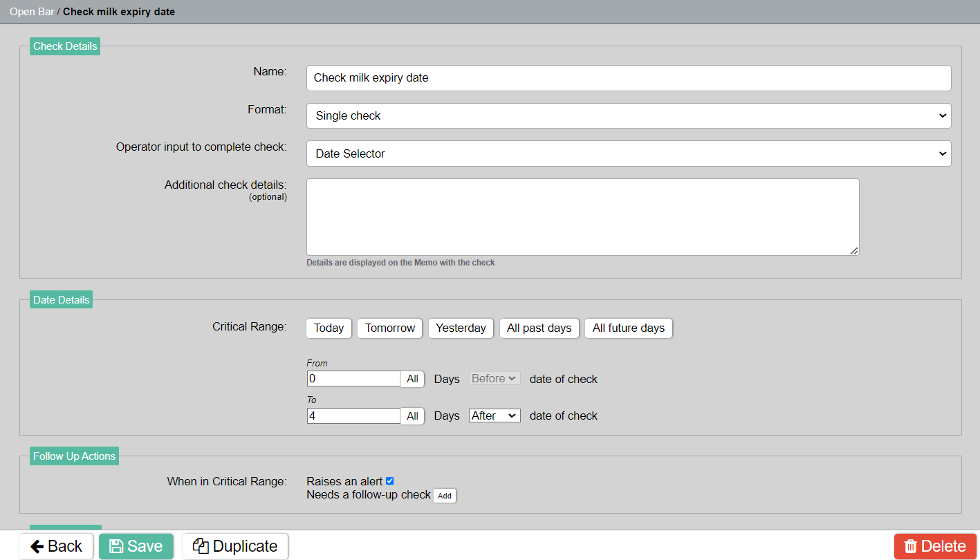The image size is (980, 560).
Task: Choose the Tomorrow critical range preset
Action: pyautogui.click(x=390, y=328)
